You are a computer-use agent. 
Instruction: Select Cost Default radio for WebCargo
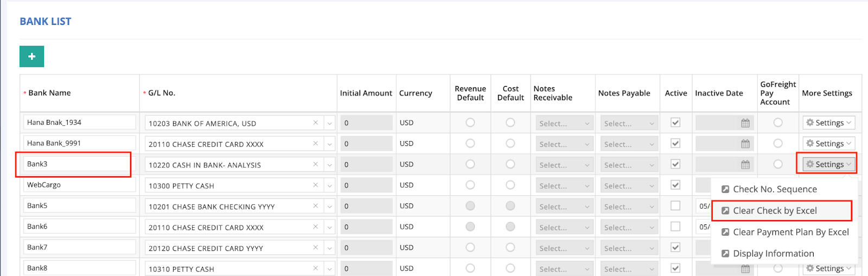(x=510, y=185)
